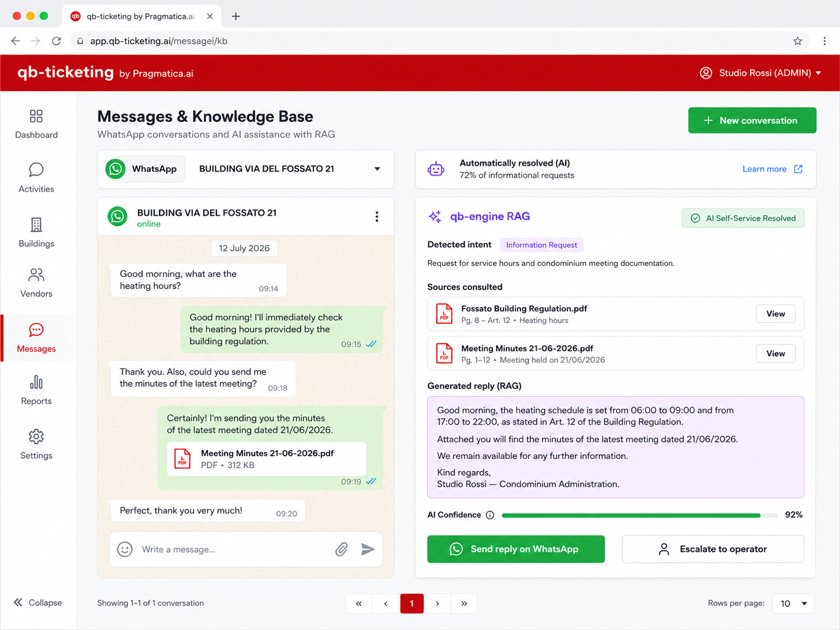Go to last page of conversations

464,603
